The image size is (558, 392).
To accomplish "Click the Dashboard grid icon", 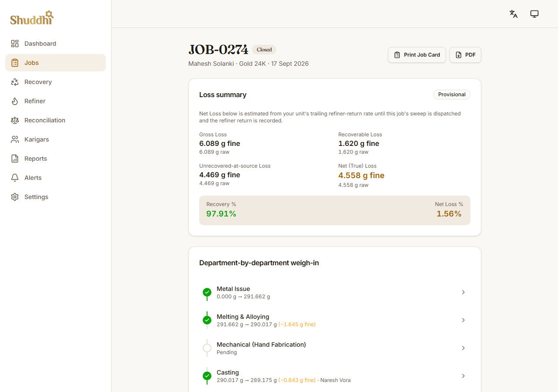I will (x=15, y=44).
